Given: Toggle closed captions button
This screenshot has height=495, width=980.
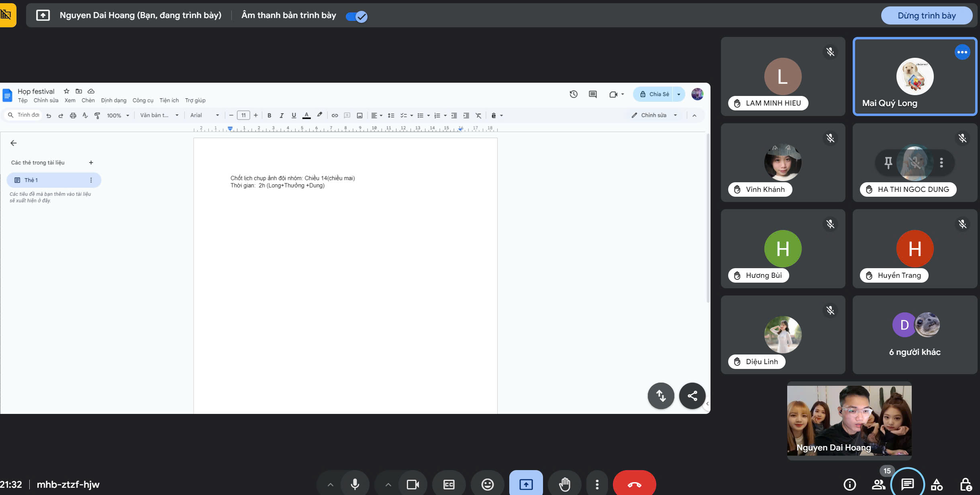Looking at the screenshot, I should click(449, 484).
